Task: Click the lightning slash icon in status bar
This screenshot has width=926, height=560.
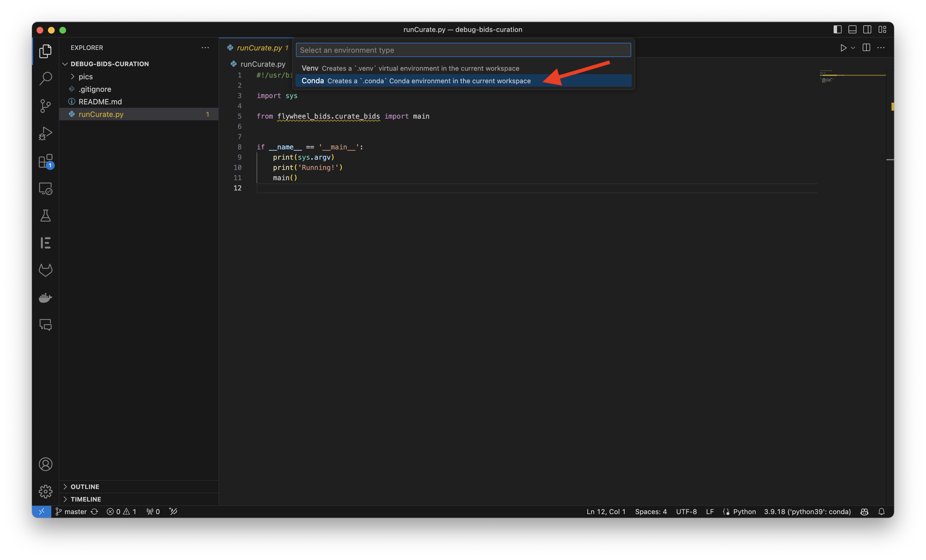Action: (173, 512)
